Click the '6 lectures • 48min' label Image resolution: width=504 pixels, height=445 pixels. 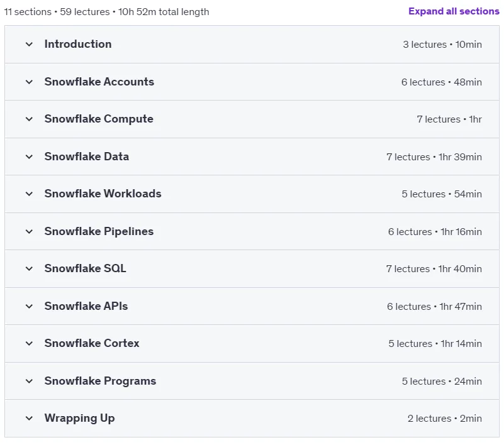(441, 82)
